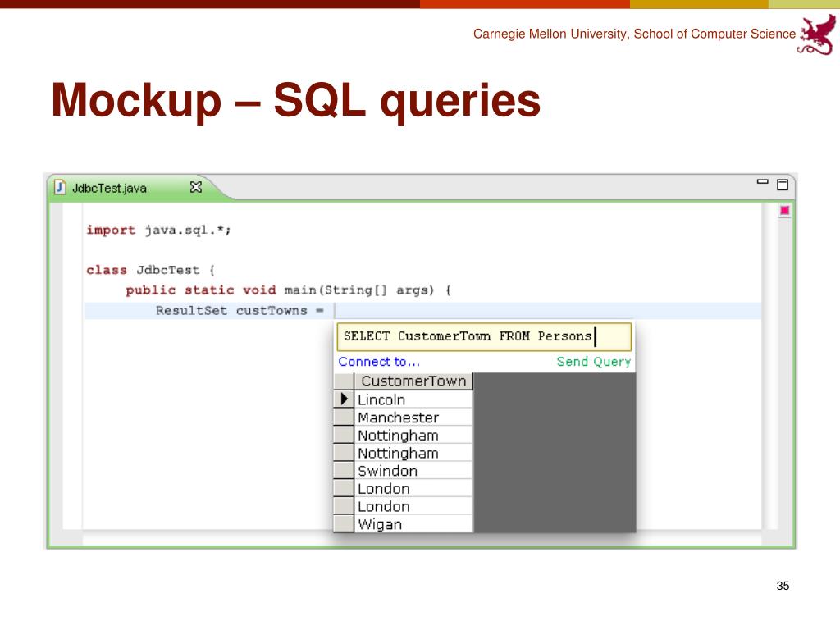The width and height of the screenshot is (840, 630).
Task: Click the Send Query link
Action: tap(594, 362)
